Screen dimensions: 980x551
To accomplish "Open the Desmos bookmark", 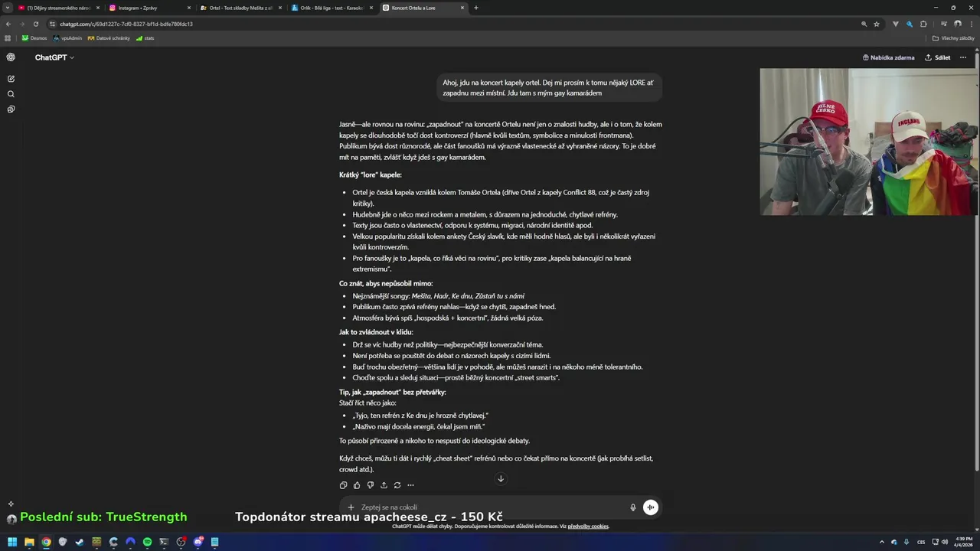I will tap(34, 37).
